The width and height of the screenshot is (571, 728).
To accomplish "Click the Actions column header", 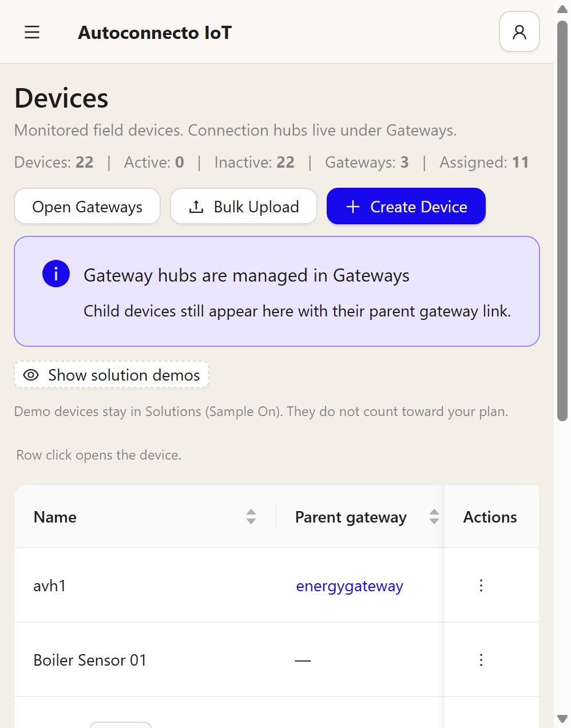I will [490, 517].
